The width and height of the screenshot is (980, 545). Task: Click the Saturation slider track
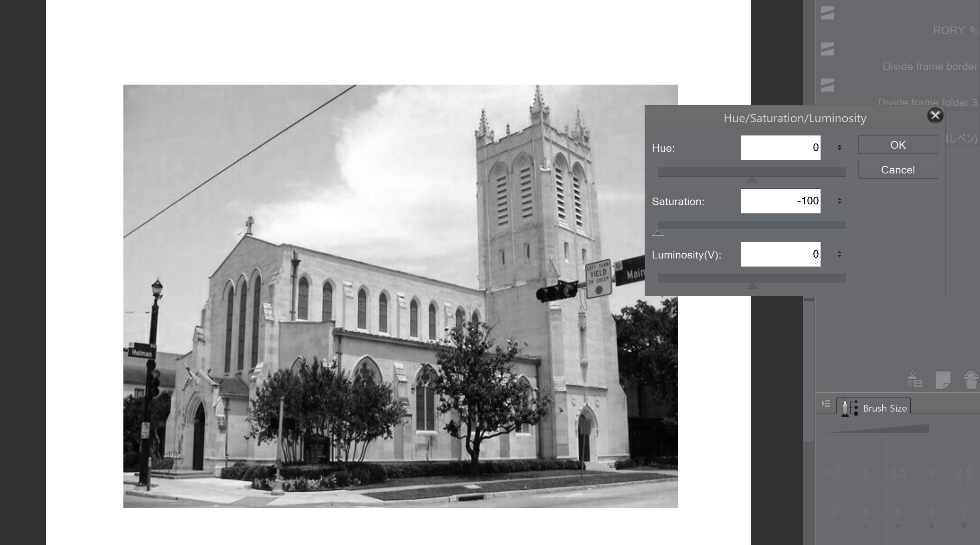(x=752, y=225)
